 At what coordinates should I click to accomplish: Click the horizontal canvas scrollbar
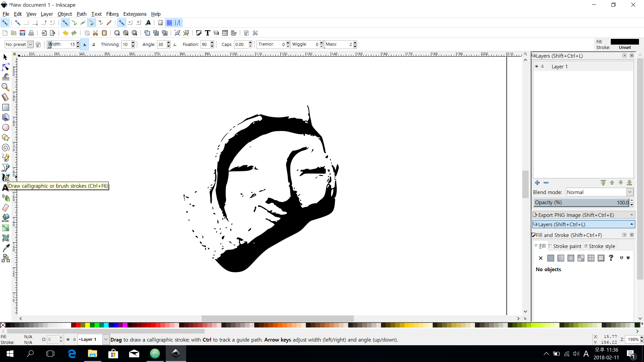pos(277,318)
